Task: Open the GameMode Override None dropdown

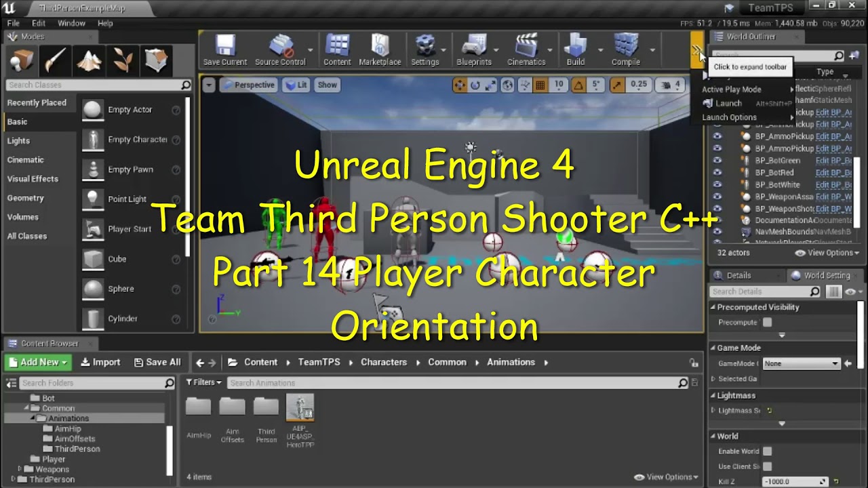Action: [802, 363]
